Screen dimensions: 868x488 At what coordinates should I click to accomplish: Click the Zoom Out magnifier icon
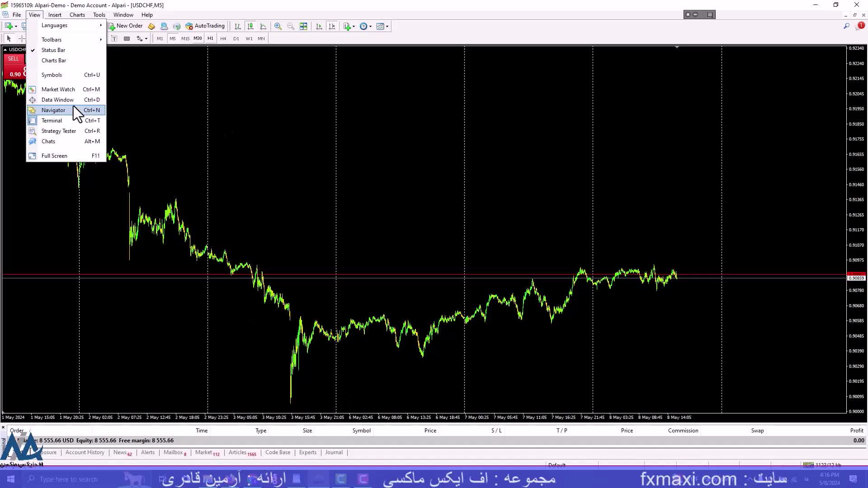coord(290,26)
